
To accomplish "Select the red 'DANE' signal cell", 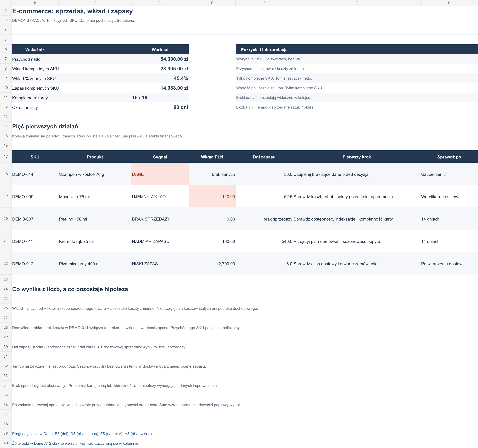I will 160,174.
